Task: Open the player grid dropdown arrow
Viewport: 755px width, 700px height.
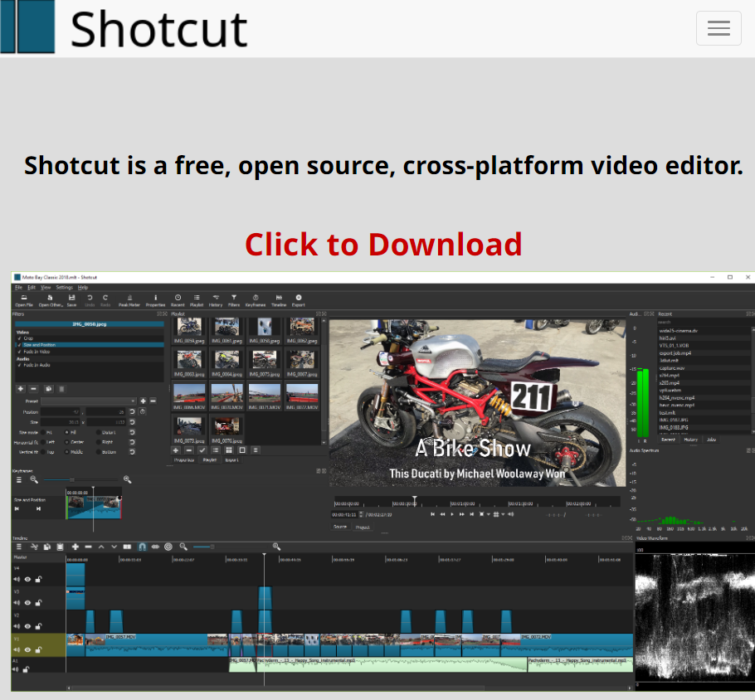Action: (x=503, y=515)
